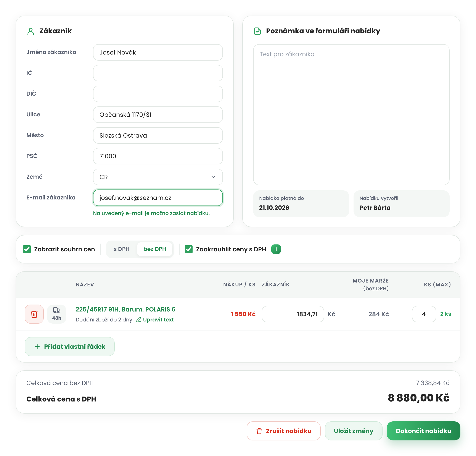This screenshot has width=476, height=456.
Task: Select the bez DPH tab
Action: pyautogui.click(x=155, y=249)
